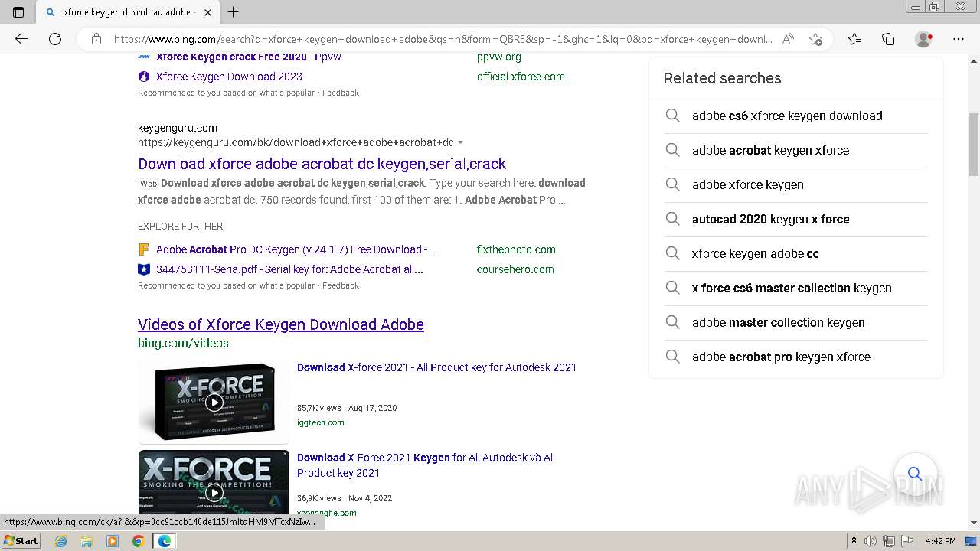Expand the keygenguru.com URL dropdown arrow

click(460, 142)
